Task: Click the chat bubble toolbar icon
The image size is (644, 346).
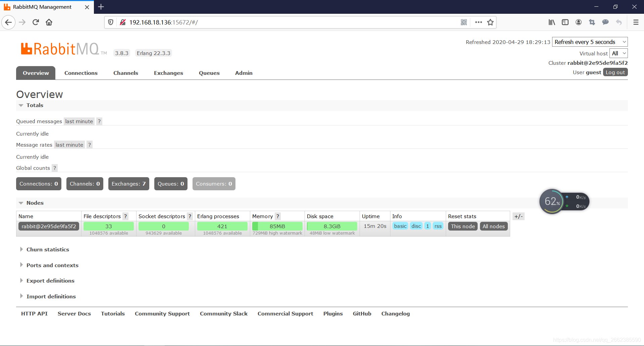Action: [x=605, y=22]
